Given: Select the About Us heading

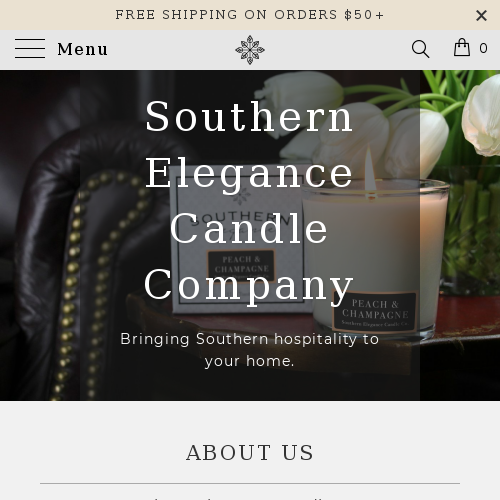Looking at the screenshot, I should coord(250,453).
